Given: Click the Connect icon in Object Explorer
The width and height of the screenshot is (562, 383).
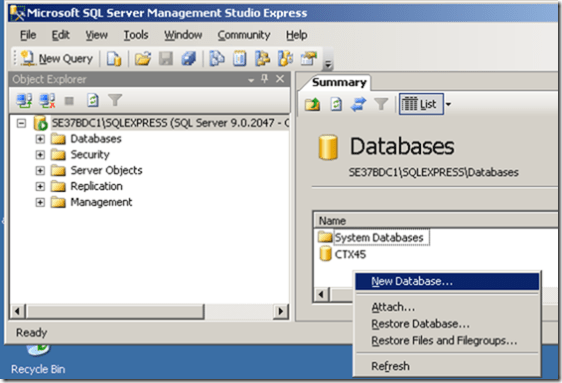Looking at the screenshot, I should pyautogui.click(x=24, y=101).
